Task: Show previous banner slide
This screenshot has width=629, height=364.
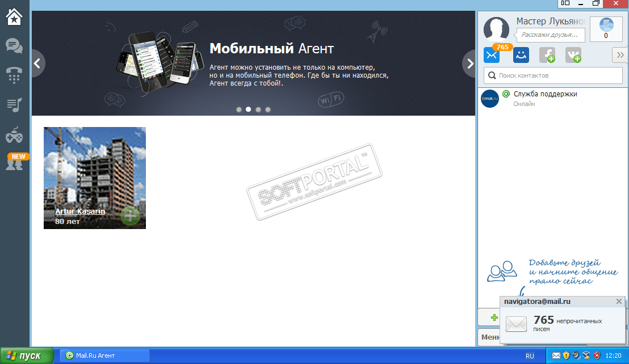Action: pyautogui.click(x=37, y=64)
